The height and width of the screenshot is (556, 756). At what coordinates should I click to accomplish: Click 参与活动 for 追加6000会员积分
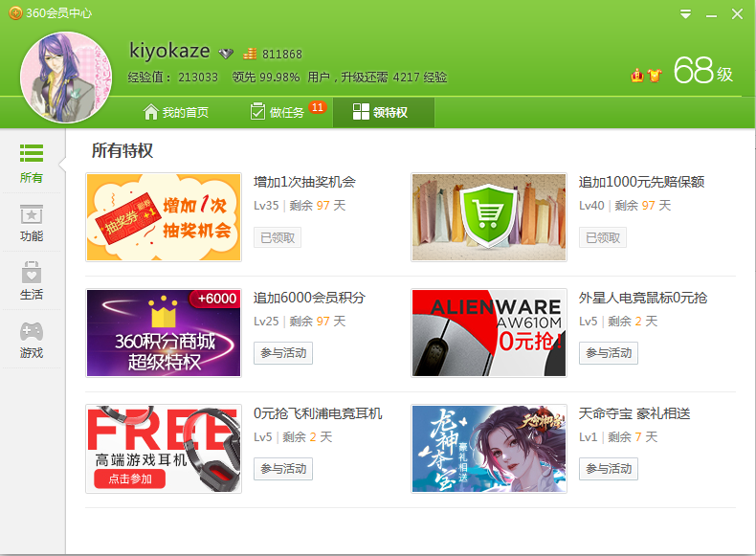click(x=283, y=353)
